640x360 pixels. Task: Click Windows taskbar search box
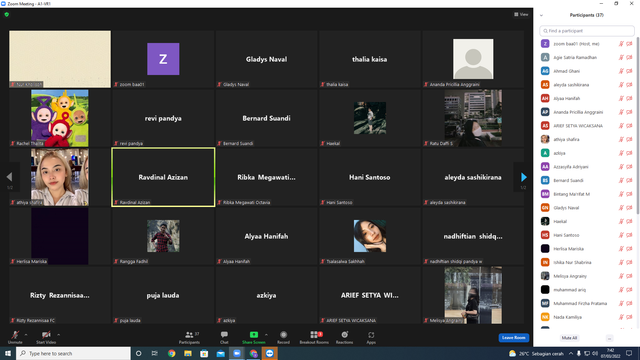point(73,353)
